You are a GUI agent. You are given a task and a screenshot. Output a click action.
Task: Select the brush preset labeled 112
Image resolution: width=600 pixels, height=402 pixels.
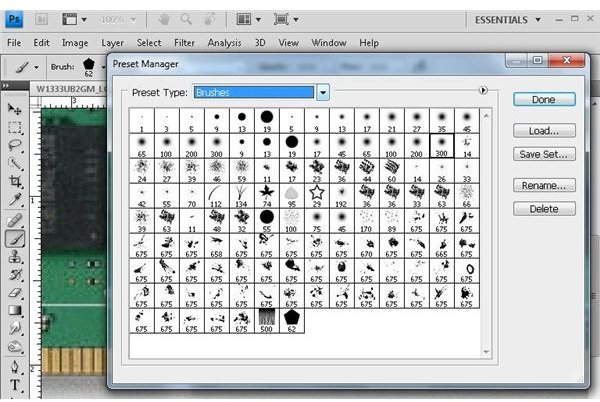click(x=217, y=195)
